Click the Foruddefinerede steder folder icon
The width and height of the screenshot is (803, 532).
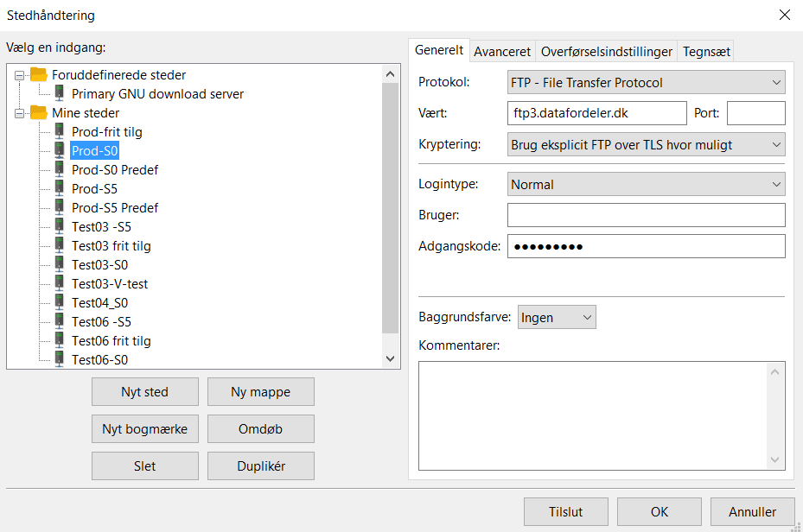39,75
